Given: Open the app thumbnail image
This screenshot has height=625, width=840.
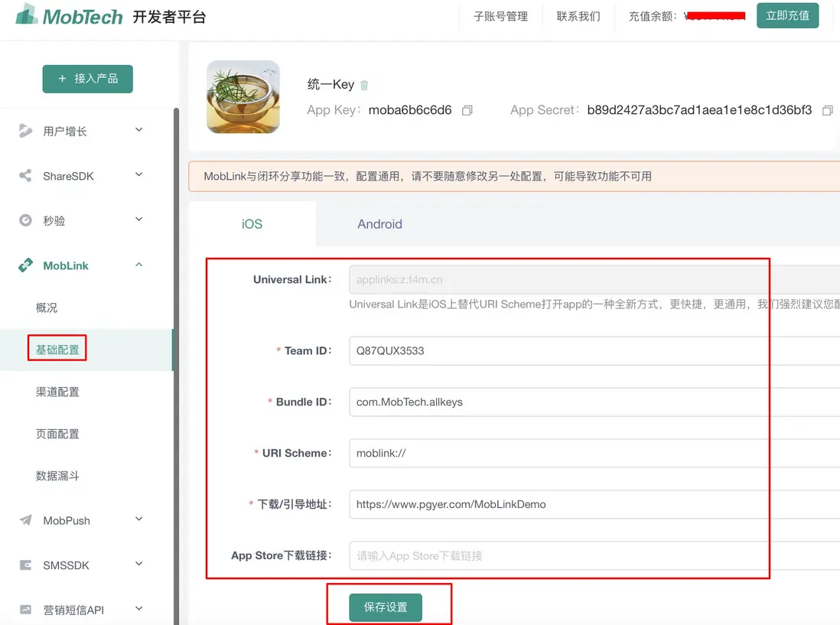Looking at the screenshot, I should 243,97.
